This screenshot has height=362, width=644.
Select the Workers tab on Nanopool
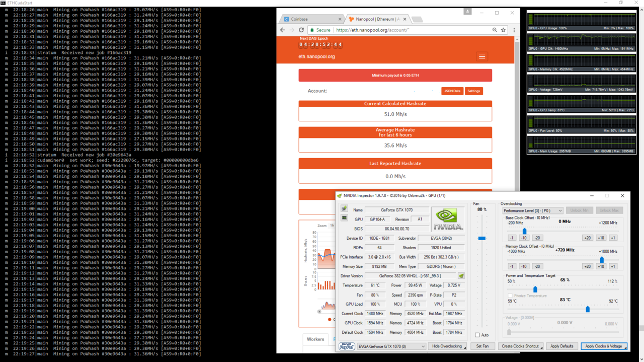click(315, 339)
